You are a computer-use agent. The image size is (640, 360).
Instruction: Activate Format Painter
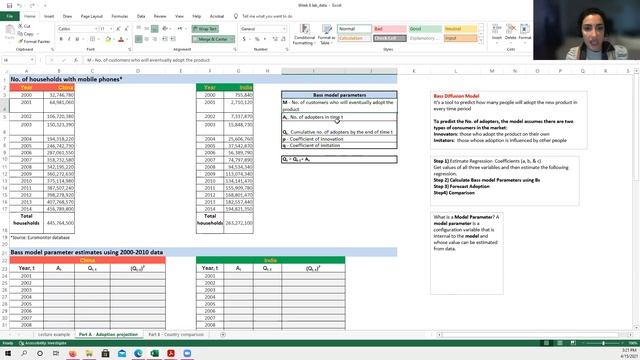click(34, 42)
